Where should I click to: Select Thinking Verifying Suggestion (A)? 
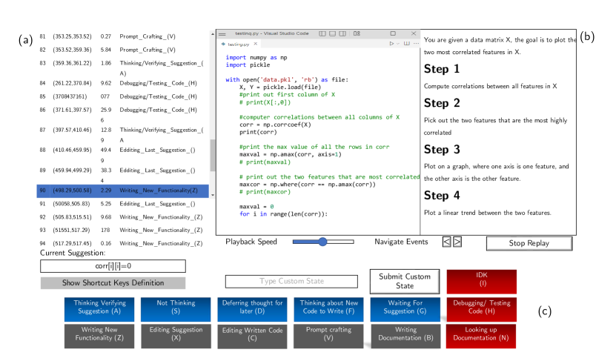(x=99, y=309)
